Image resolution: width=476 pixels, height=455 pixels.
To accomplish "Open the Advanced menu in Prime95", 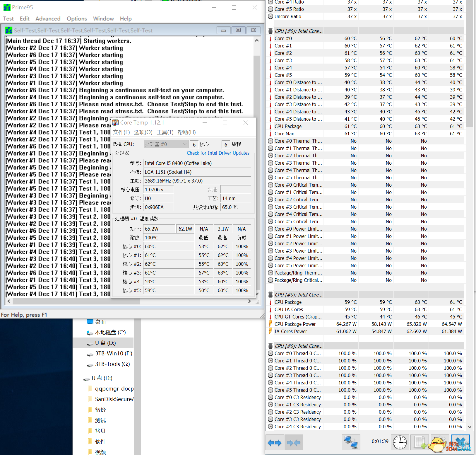I will coord(48,18).
